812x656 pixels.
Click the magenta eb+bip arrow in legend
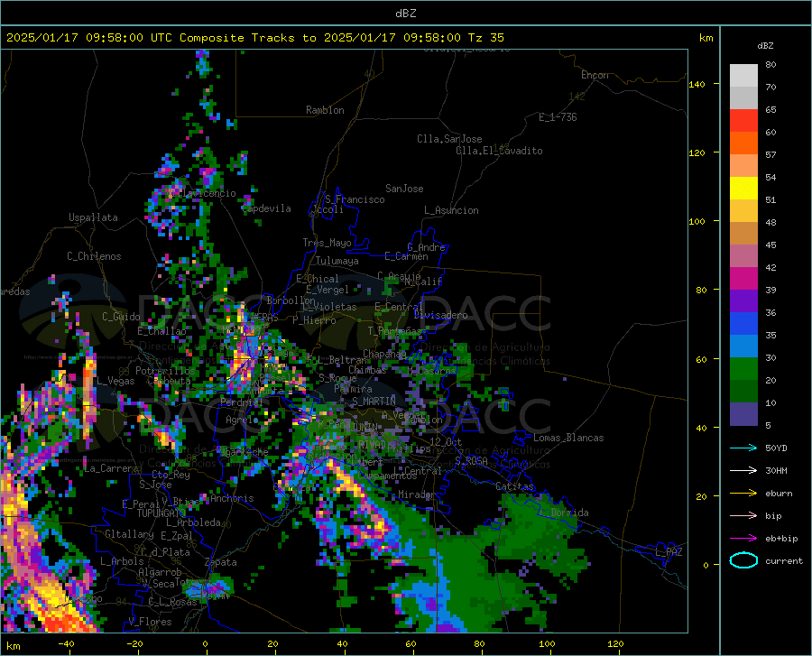[x=743, y=539]
